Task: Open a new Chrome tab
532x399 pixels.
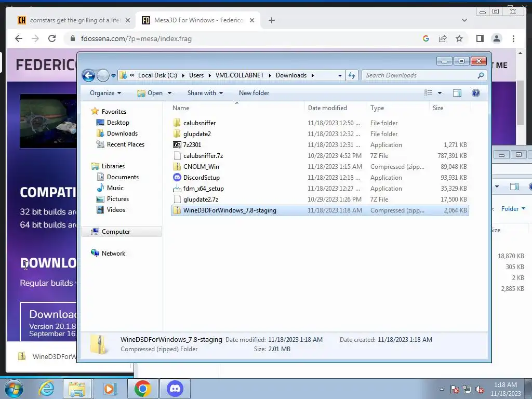Action: tap(271, 20)
